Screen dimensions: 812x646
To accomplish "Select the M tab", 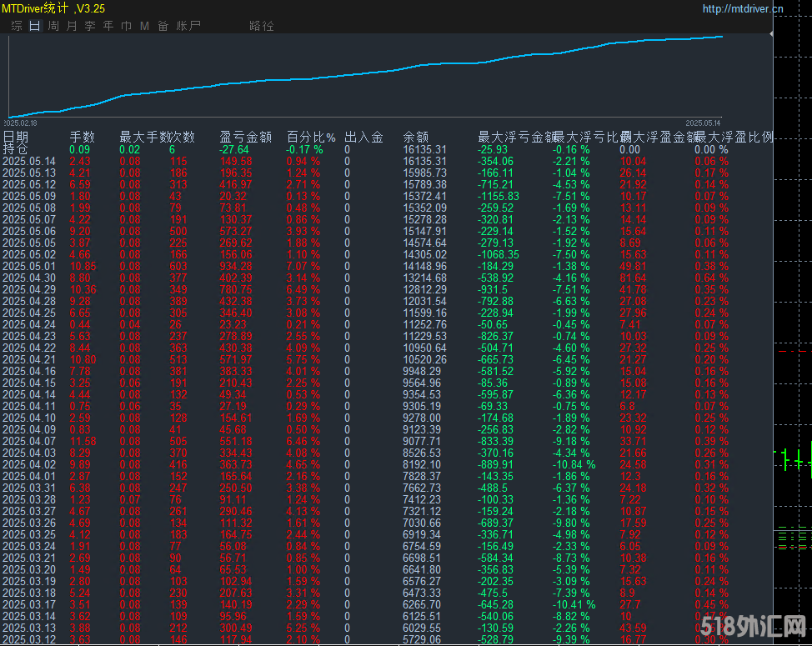I will click(144, 26).
